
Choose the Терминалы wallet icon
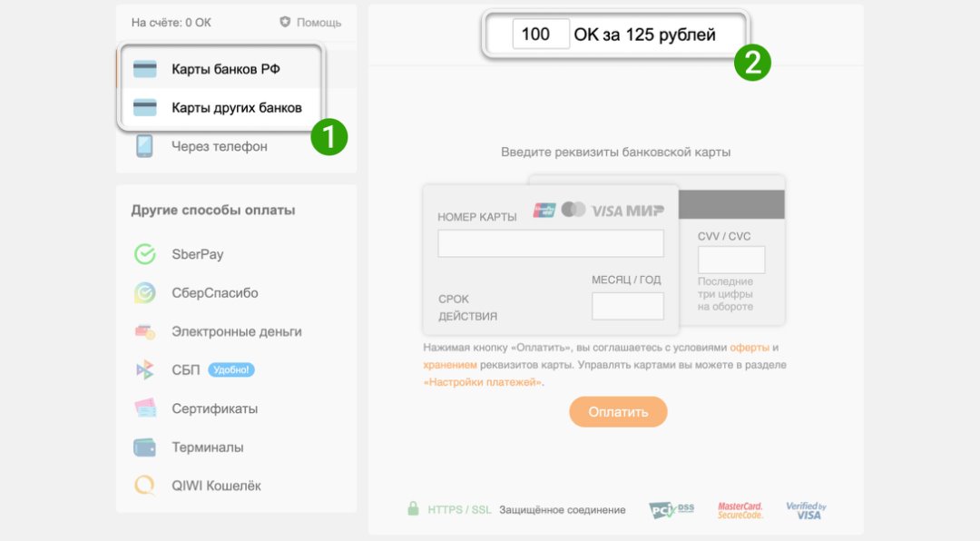(x=145, y=448)
